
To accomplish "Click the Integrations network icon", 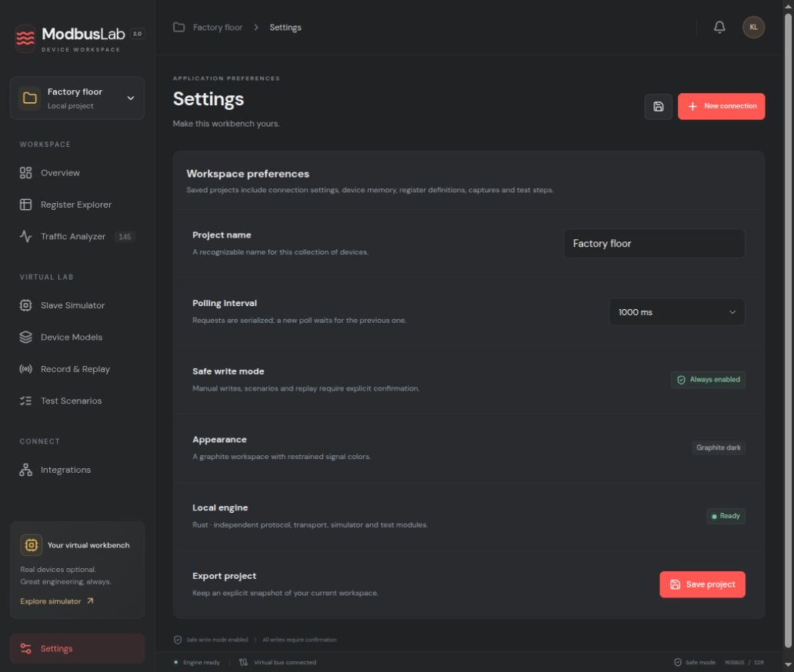I will tap(25, 470).
